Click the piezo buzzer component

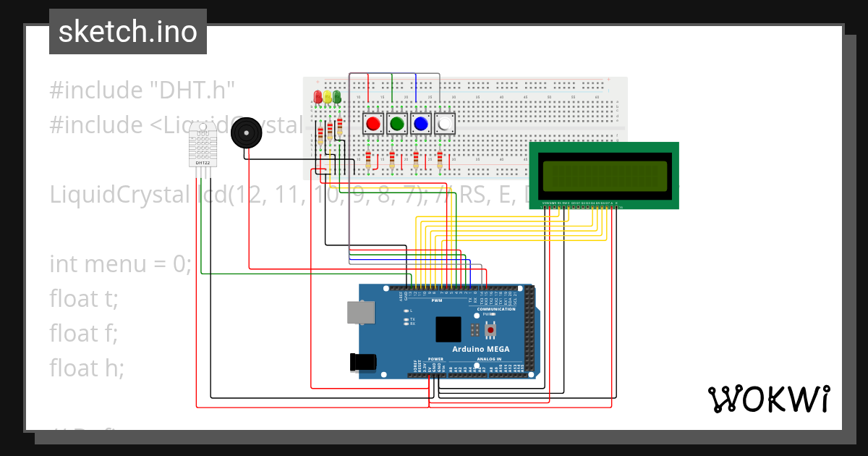point(246,134)
